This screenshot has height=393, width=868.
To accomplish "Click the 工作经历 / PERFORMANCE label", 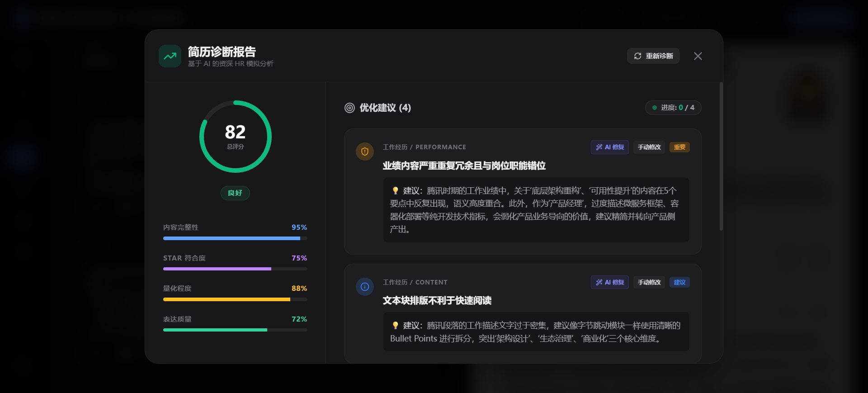I will [425, 147].
